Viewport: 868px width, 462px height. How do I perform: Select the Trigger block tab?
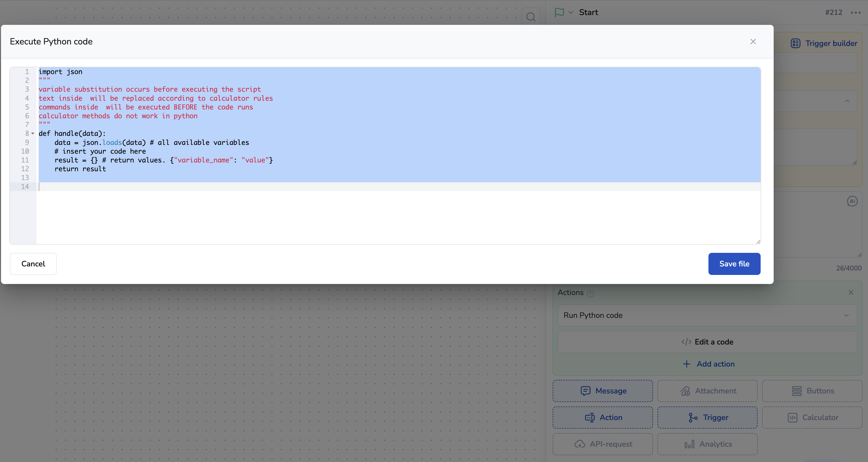point(707,418)
